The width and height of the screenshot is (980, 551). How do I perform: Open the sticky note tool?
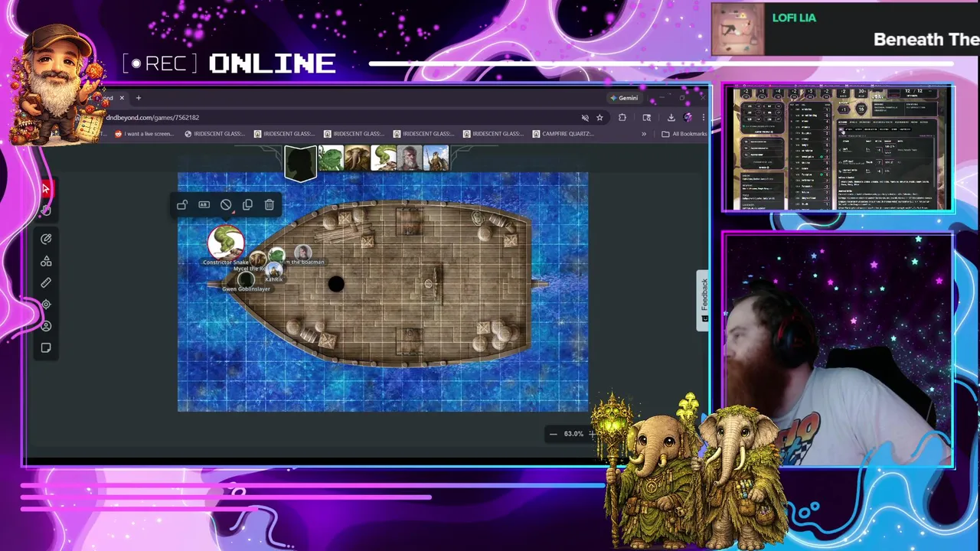pos(46,348)
